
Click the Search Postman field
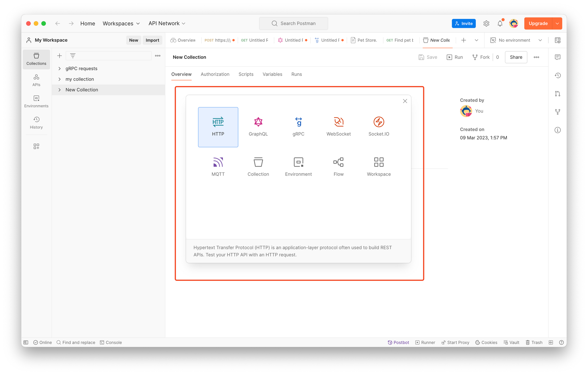coord(294,23)
